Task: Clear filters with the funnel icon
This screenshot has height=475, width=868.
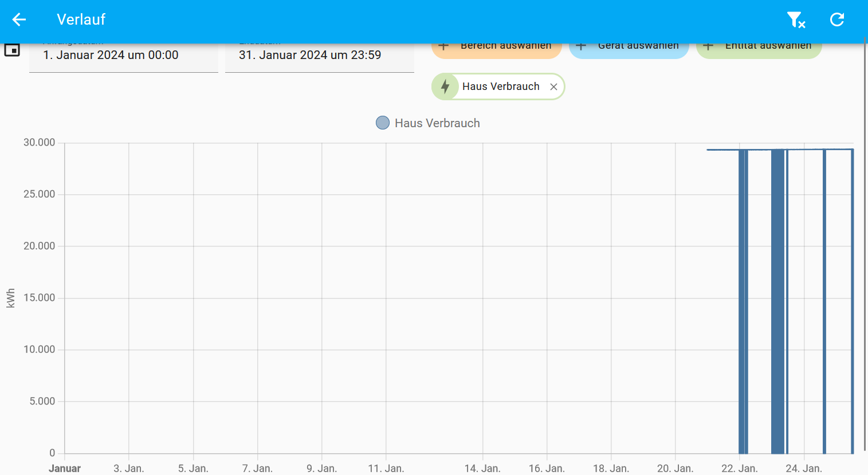Action: coord(795,20)
